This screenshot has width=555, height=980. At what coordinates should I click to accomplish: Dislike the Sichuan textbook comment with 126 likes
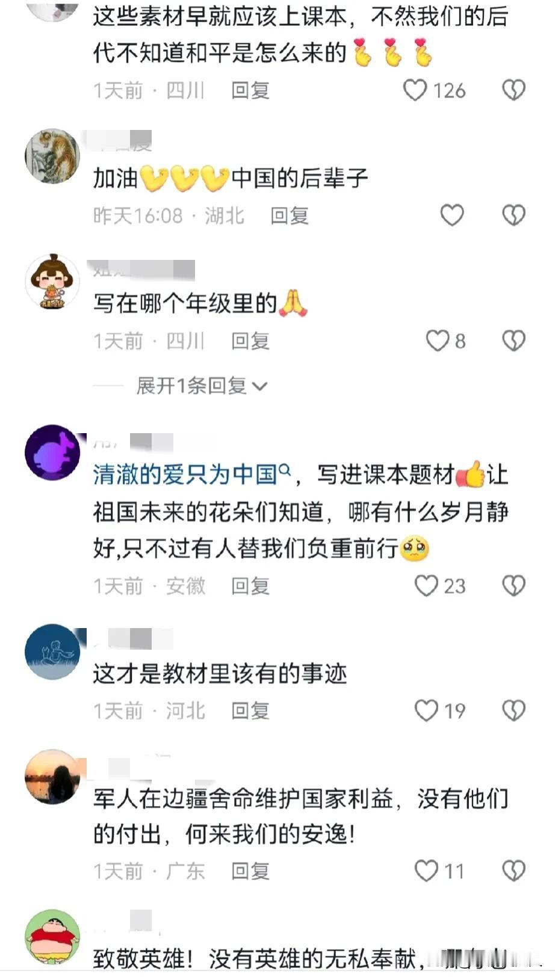click(x=513, y=90)
